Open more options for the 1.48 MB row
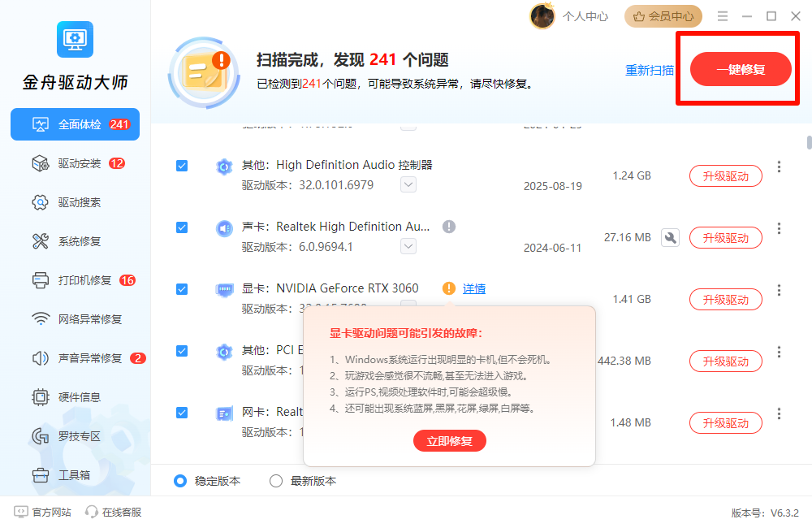 pyautogui.click(x=779, y=413)
